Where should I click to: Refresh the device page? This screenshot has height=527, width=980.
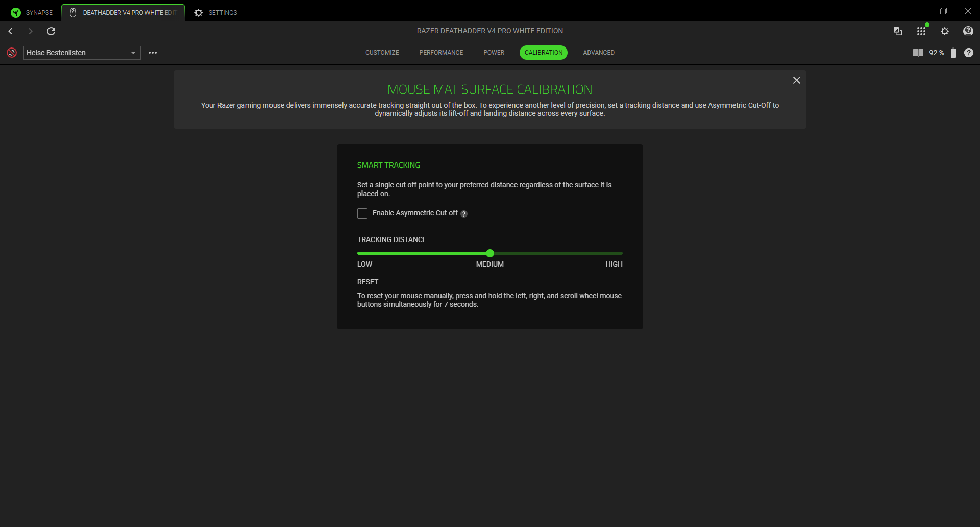51,31
